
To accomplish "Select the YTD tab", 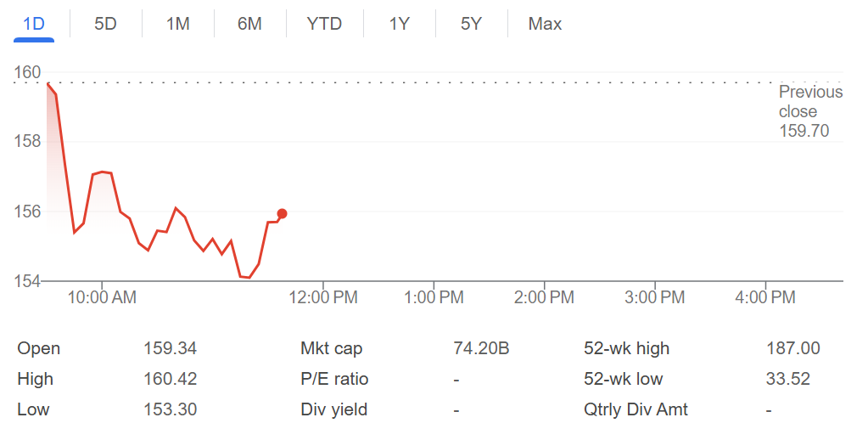I will (x=324, y=24).
